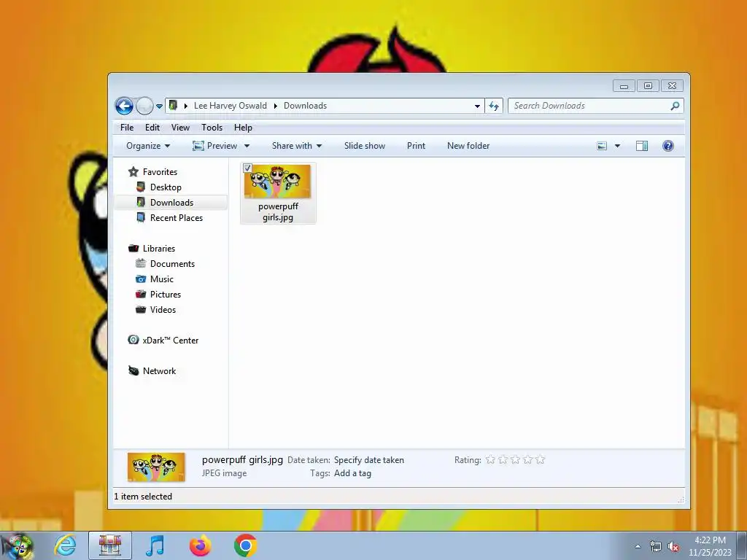Viewport: 747px width, 560px height.
Task: Open Desktop under Favorites
Action: (x=166, y=187)
